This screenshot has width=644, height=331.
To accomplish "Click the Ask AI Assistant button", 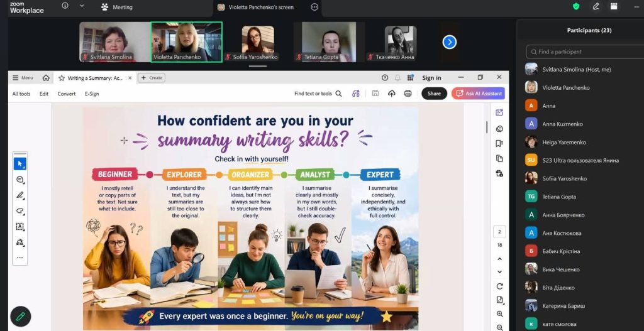I will 478,94.
